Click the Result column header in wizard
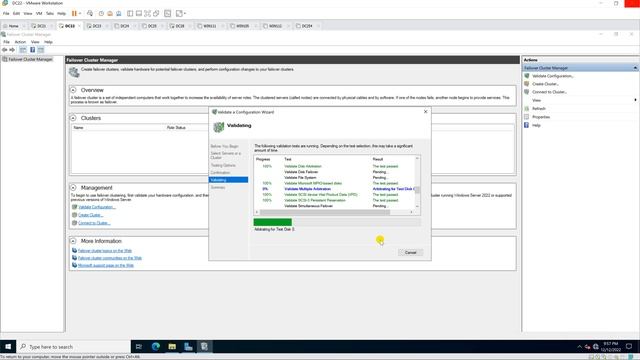The image size is (640, 360). pos(378,159)
